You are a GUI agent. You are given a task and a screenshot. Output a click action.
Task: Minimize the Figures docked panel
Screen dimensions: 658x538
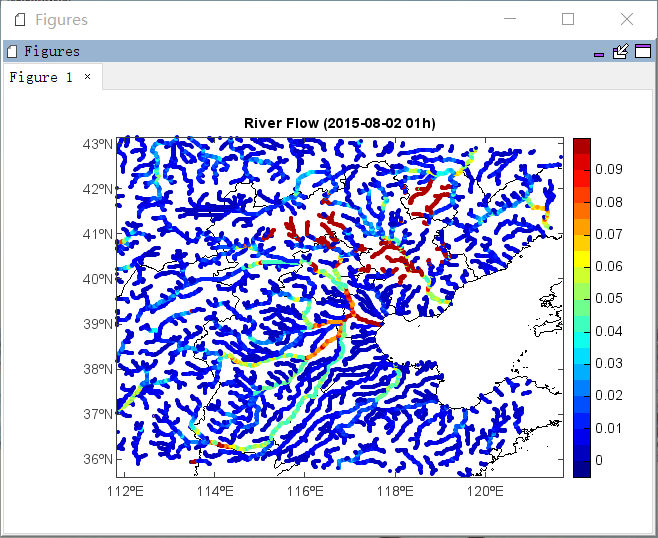[599, 55]
